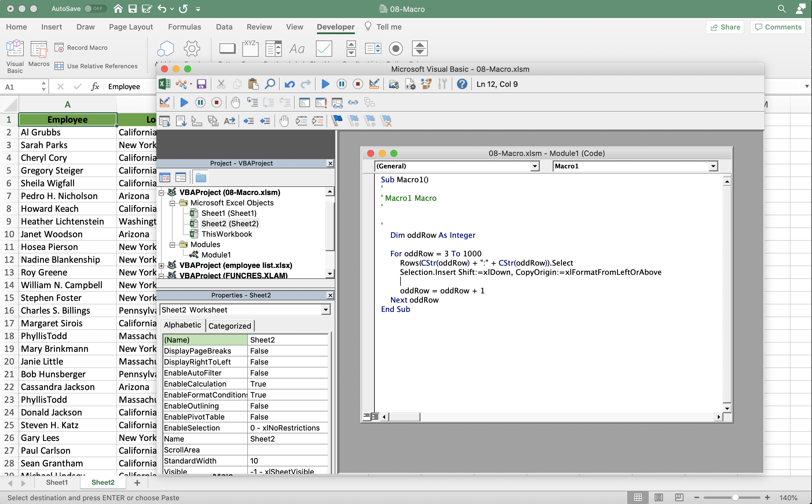812x504 pixels.
Task: Click the Name Box showing A1
Action: click(24, 87)
